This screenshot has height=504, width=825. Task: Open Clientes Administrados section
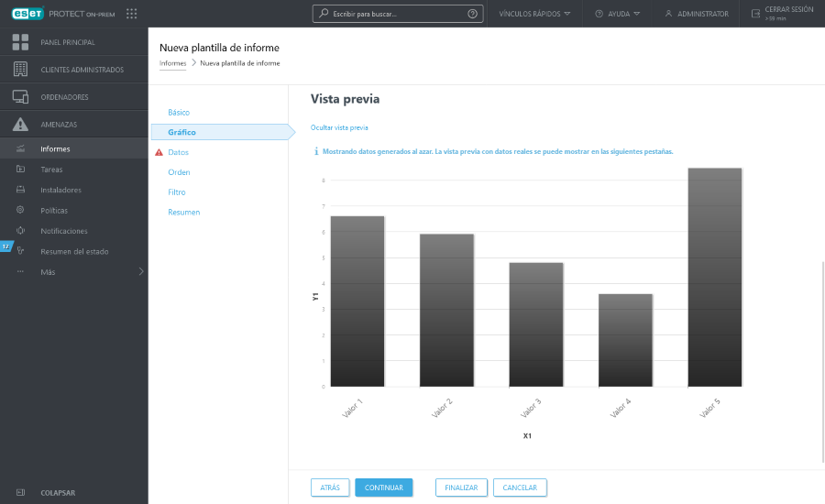73,70
